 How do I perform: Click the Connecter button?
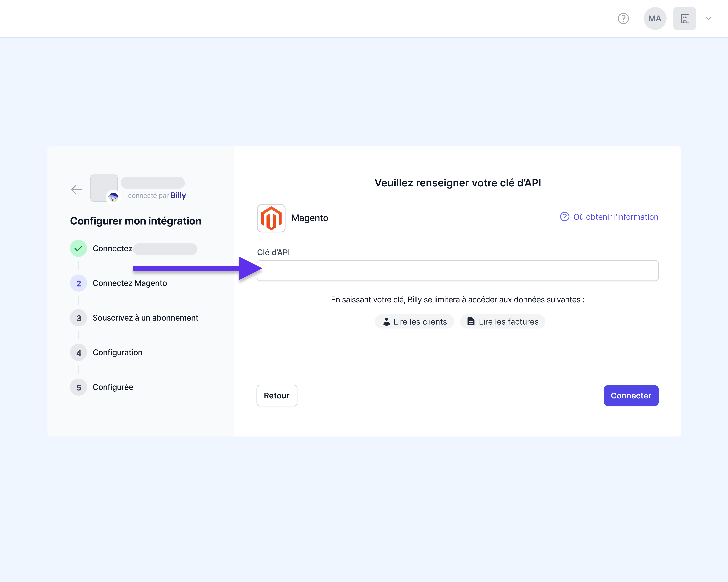coord(631,395)
